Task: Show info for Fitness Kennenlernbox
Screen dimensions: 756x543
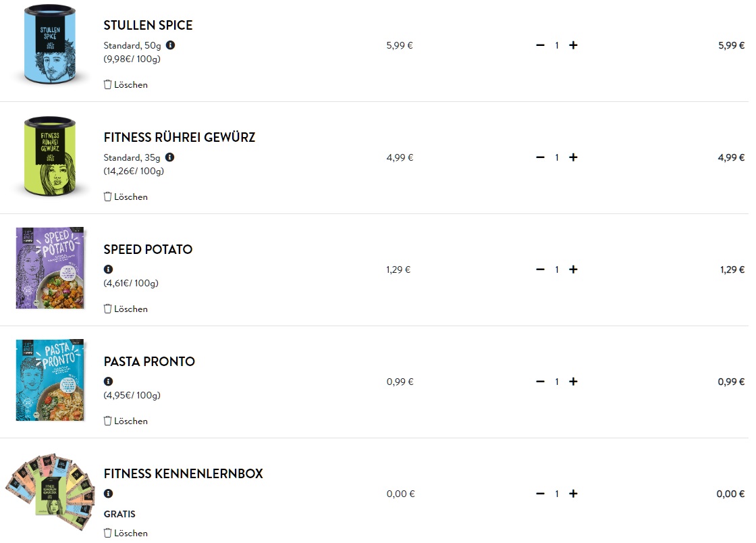Action: coord(108,494)
